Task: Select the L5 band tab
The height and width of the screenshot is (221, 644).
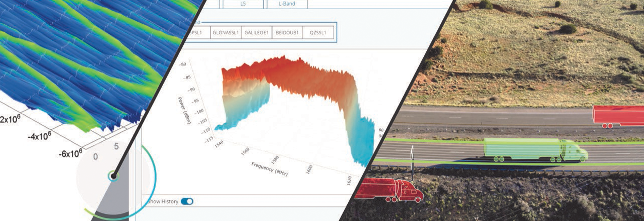Action: pyautogui.click(x=243, y=4)
